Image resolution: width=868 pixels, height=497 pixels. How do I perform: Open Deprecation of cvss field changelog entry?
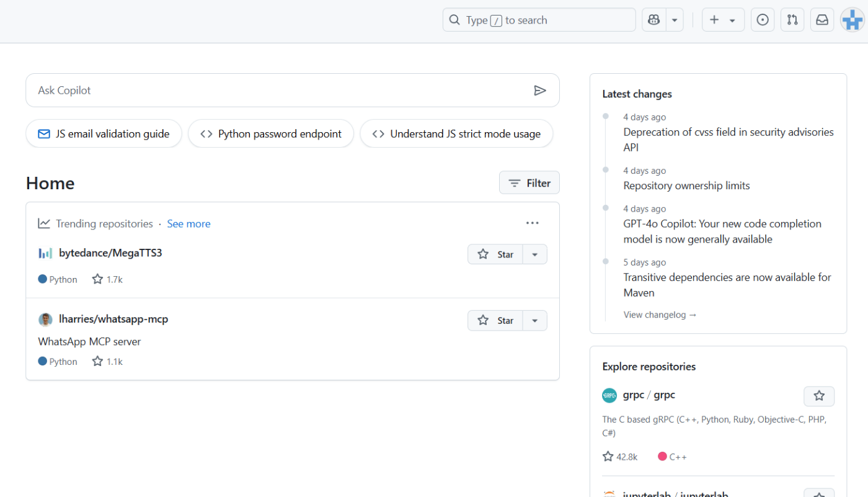tap(728, 140)
